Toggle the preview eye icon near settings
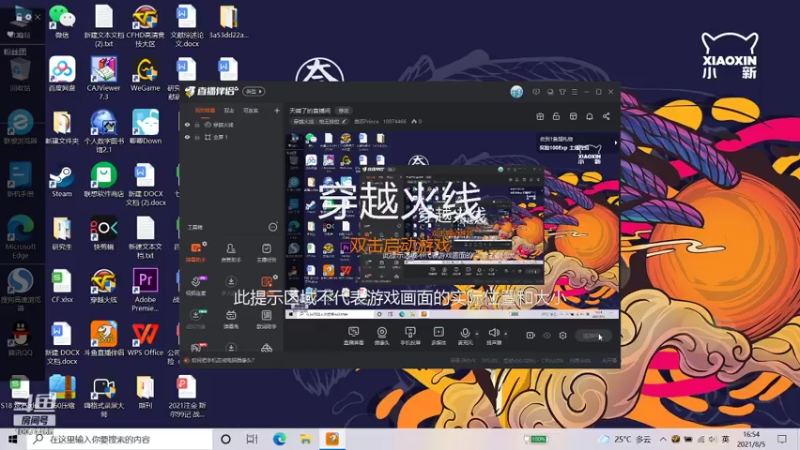The width and height of the screenshot is (800, 450). [547, 335]
